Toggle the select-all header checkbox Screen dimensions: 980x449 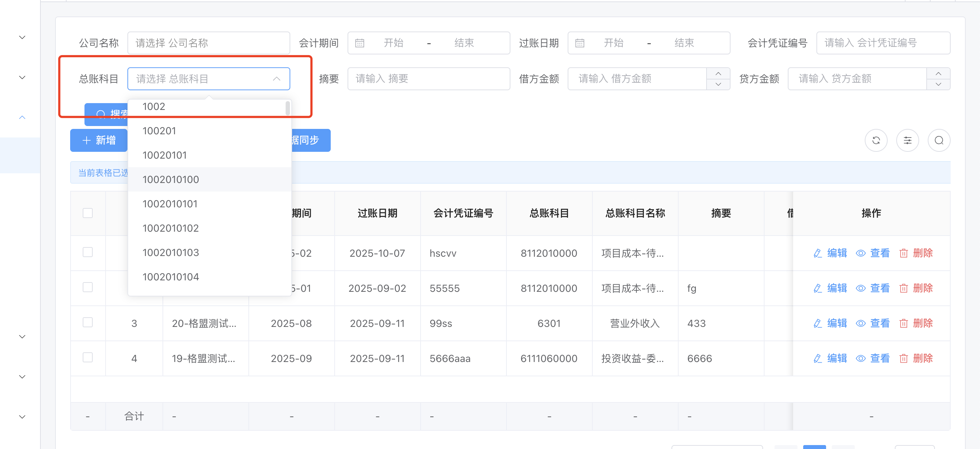87,213
